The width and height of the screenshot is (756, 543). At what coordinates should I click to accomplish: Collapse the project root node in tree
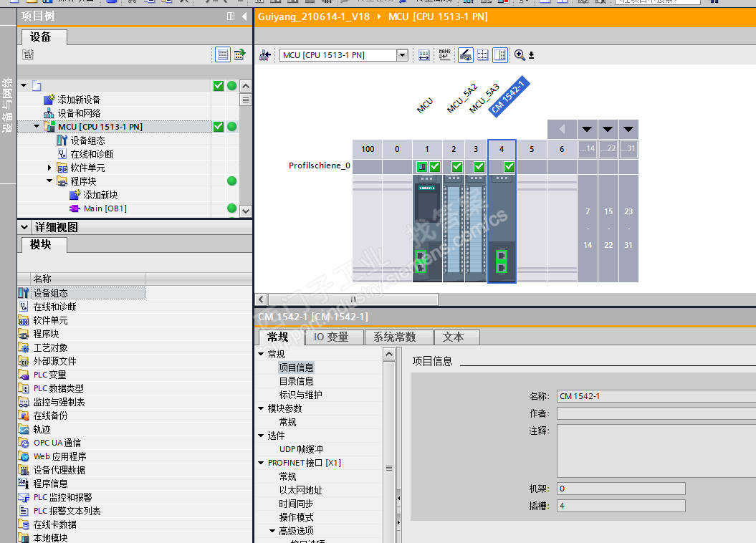pos(24,85)
